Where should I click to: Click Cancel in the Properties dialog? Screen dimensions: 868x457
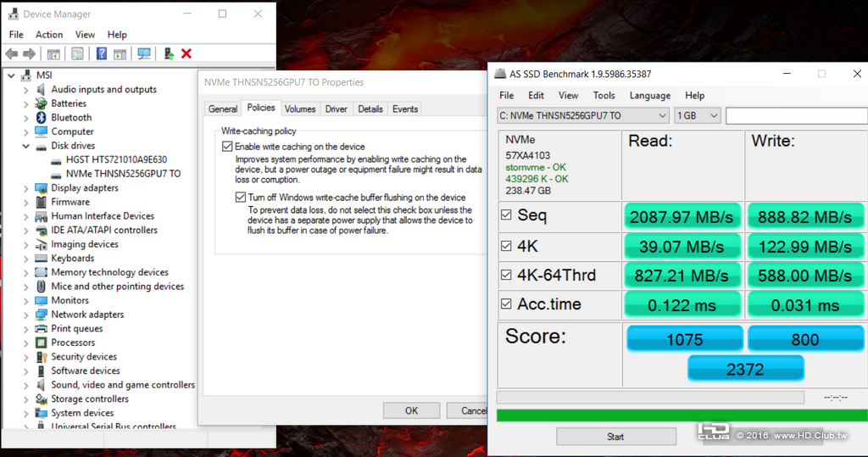(467, 410)
